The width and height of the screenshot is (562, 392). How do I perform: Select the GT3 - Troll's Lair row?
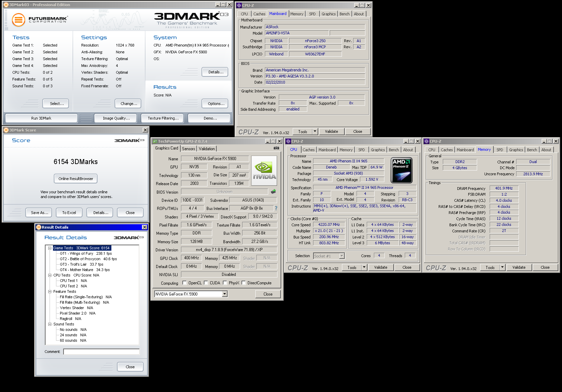81,264
